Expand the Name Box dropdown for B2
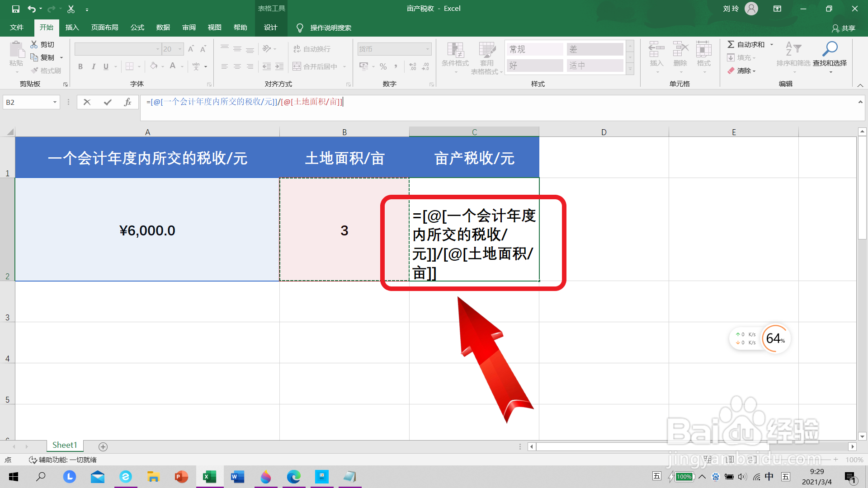 point(55,102)
